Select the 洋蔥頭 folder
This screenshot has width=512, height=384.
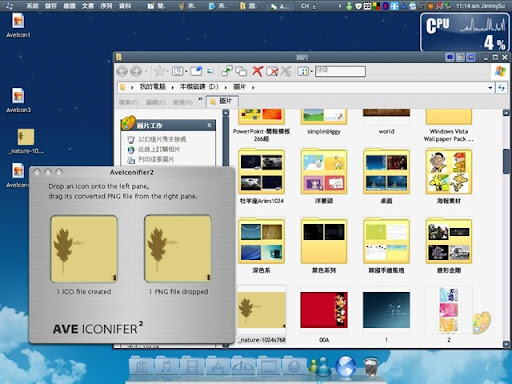point(324,176)
